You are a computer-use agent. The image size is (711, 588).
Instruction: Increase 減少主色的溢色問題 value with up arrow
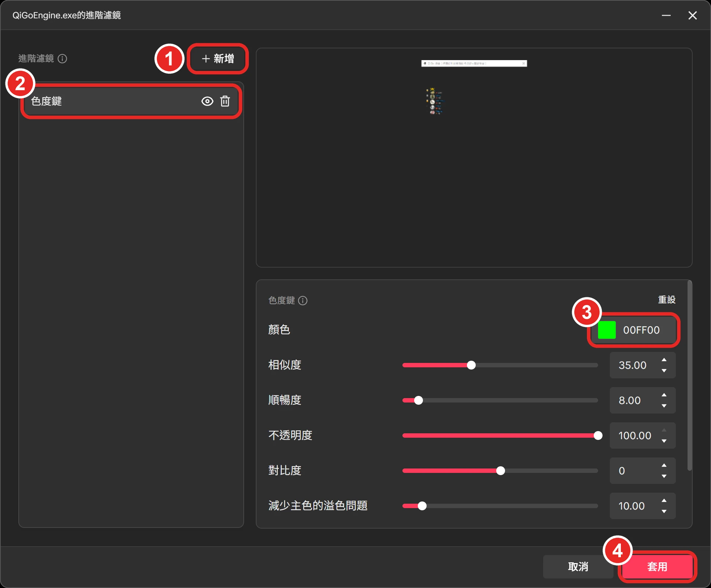pyautogui.click(x=664, y=501)
